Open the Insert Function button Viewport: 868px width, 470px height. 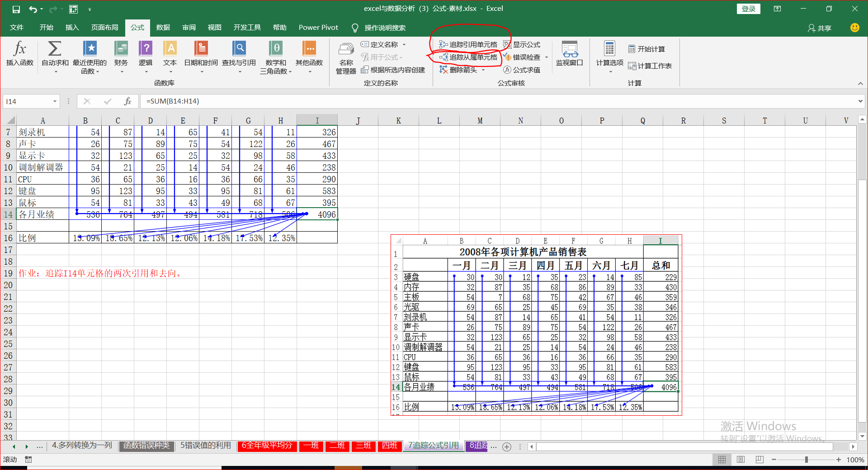20,55
